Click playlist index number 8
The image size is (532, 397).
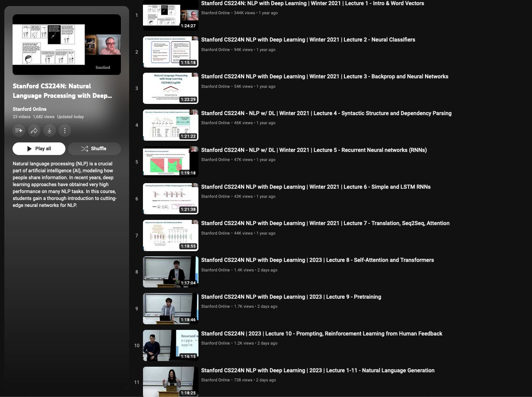(137, 272)
